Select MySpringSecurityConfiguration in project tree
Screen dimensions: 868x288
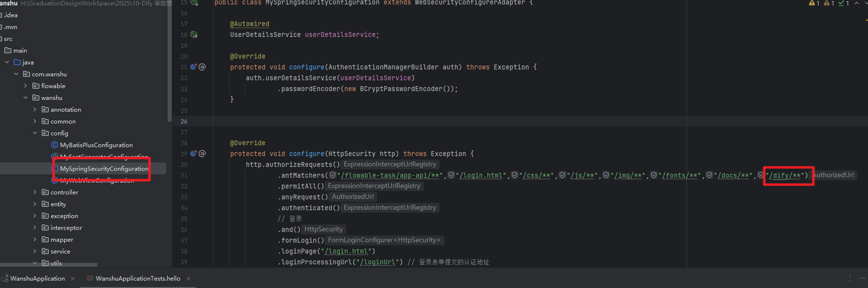104,169
